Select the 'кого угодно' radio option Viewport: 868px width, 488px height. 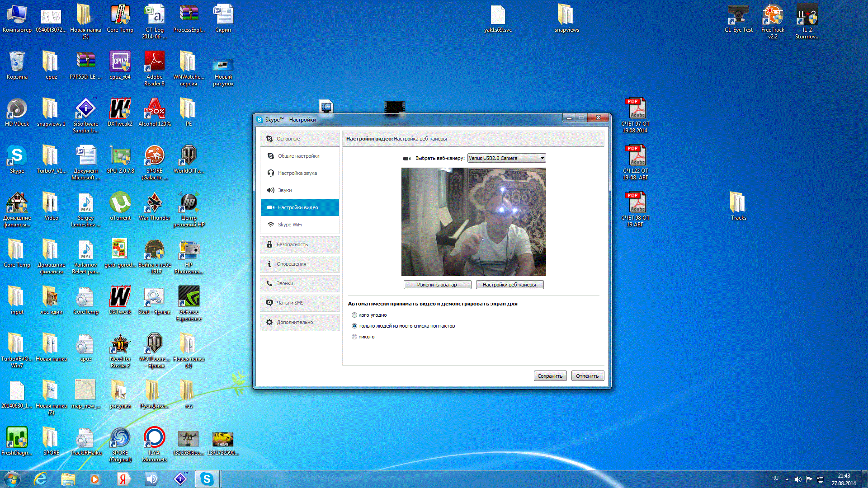354,315
